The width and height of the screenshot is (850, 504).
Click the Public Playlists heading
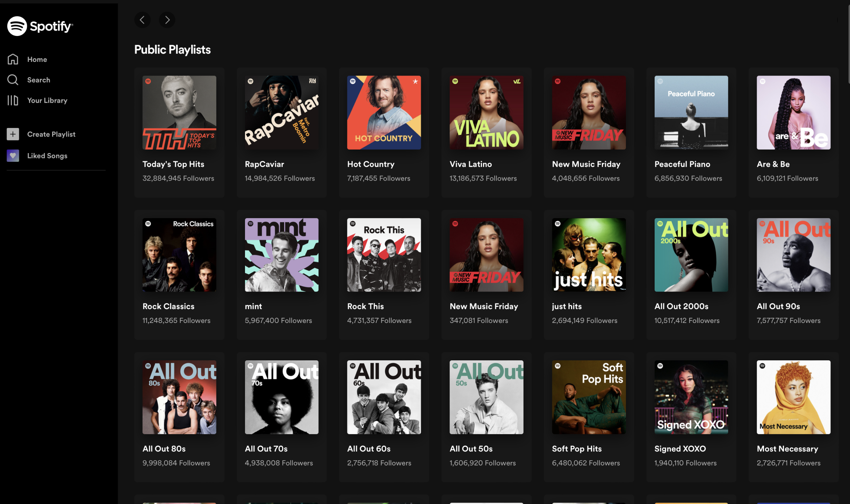172,50
